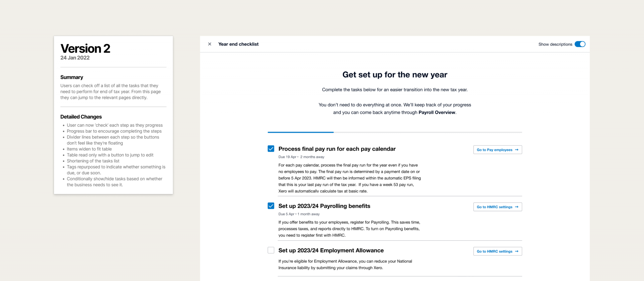The width and height of the screenshot is (644, 281).
Task: Click the Get set up for the new year heading
Action: (395, 75)
